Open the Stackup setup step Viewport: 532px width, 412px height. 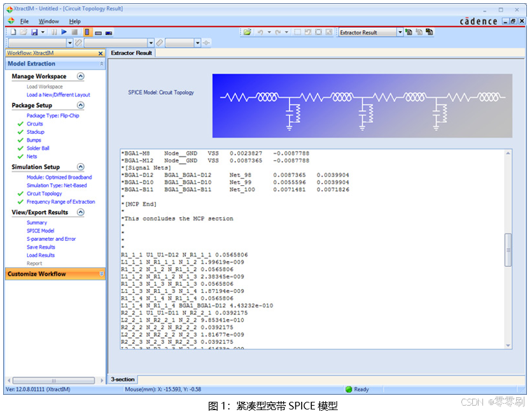pos(36,132)
